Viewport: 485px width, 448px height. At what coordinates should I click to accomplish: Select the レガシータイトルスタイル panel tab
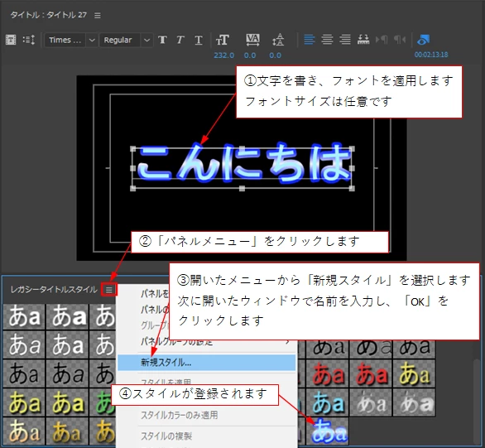pyautogui.click(x=54, y=290)
